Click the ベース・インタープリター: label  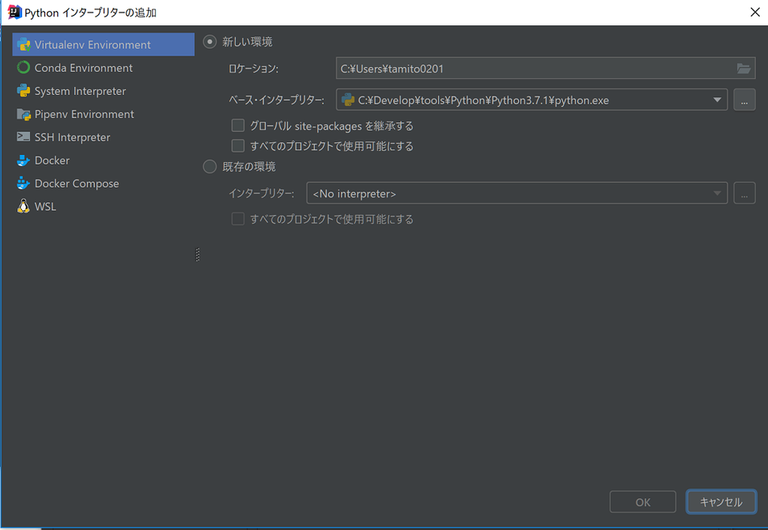[276, 100]
